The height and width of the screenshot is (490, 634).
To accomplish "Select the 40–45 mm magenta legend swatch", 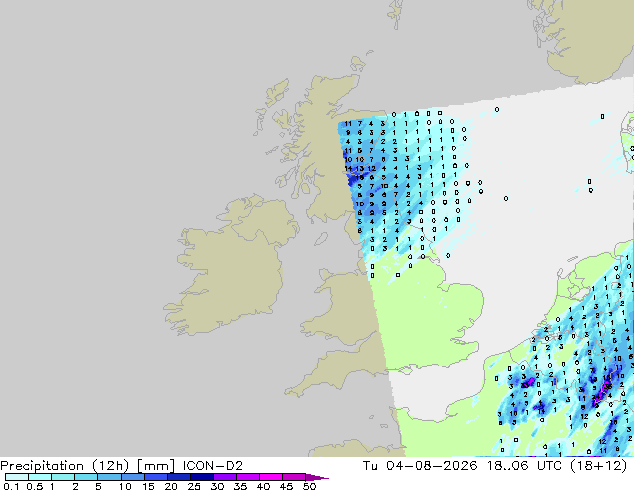I will tap(271, 477).
